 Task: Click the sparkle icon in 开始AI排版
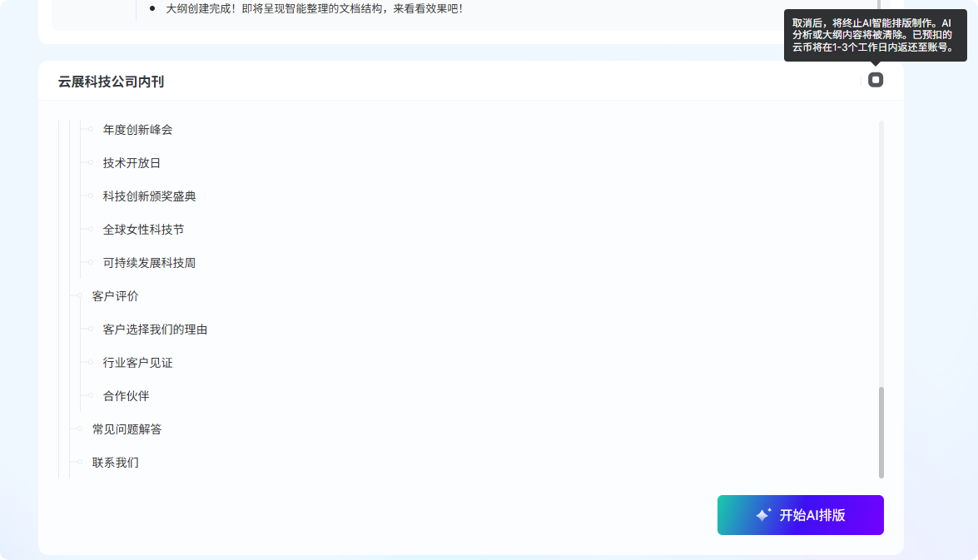tap(763, 515)
